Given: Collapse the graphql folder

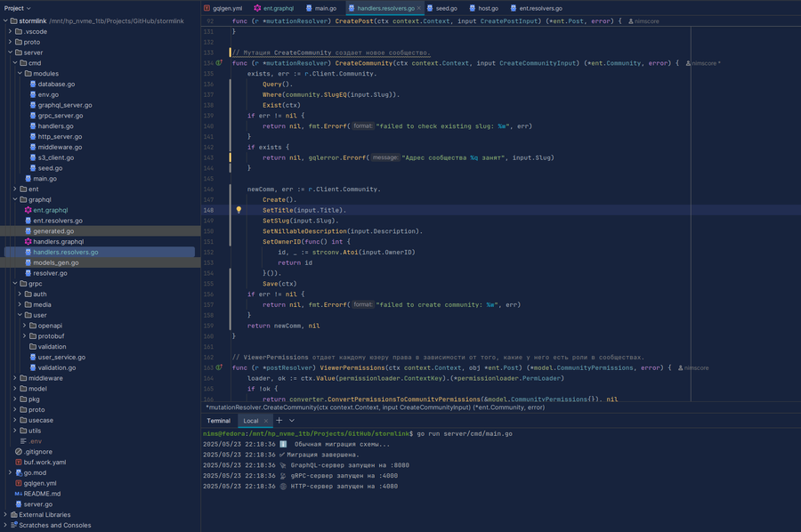Looking at the screenshot, I should point(15,199).
